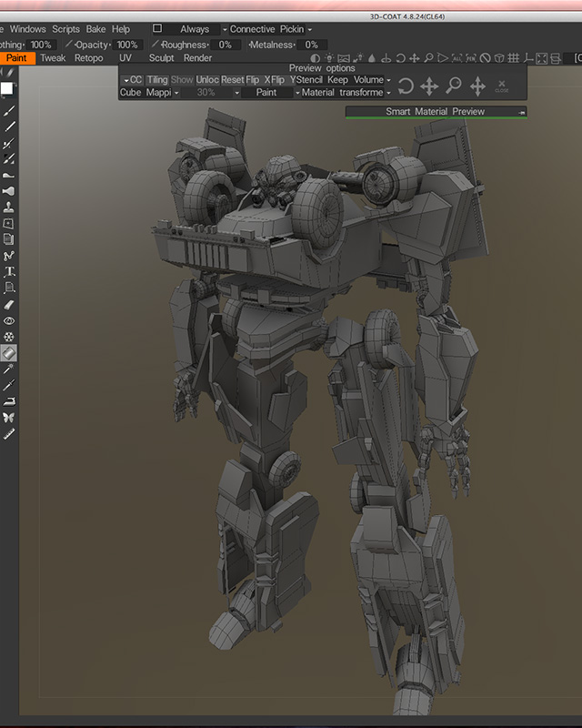Click the fit-to-view fullscreen icon
Screen dimensions: 582x728
pyautogui.click(x=542, y=58)
